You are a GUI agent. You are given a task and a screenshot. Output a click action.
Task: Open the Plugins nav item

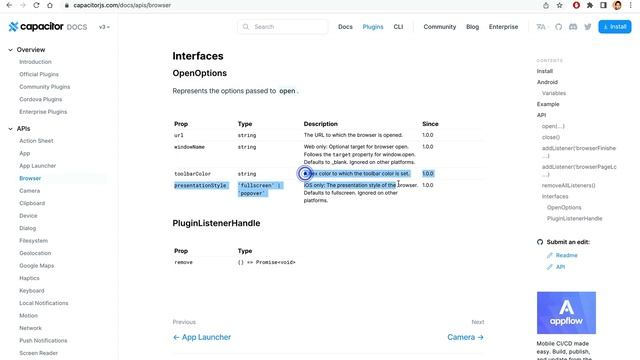tap(373, 27)
